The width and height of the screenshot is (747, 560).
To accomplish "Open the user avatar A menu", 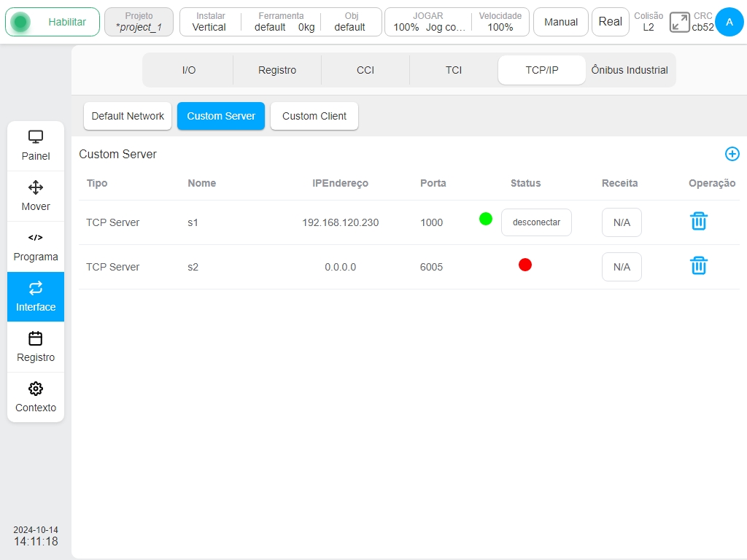I will [729, 22].
